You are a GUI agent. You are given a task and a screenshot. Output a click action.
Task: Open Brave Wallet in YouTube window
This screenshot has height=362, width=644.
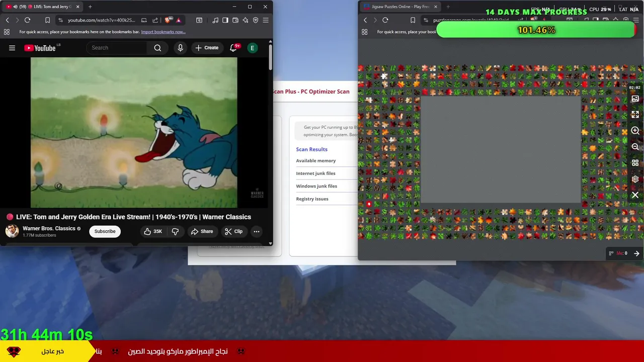pyautogui.click(x=235, y=20)
